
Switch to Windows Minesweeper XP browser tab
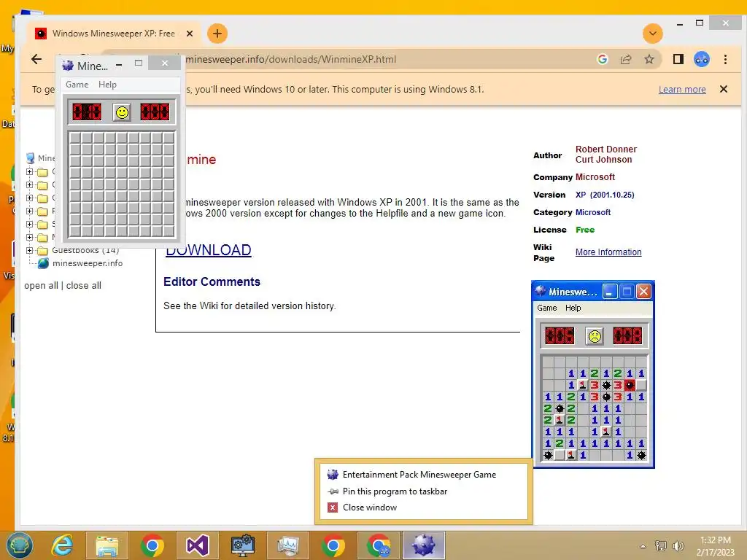[x=113, y=34]
